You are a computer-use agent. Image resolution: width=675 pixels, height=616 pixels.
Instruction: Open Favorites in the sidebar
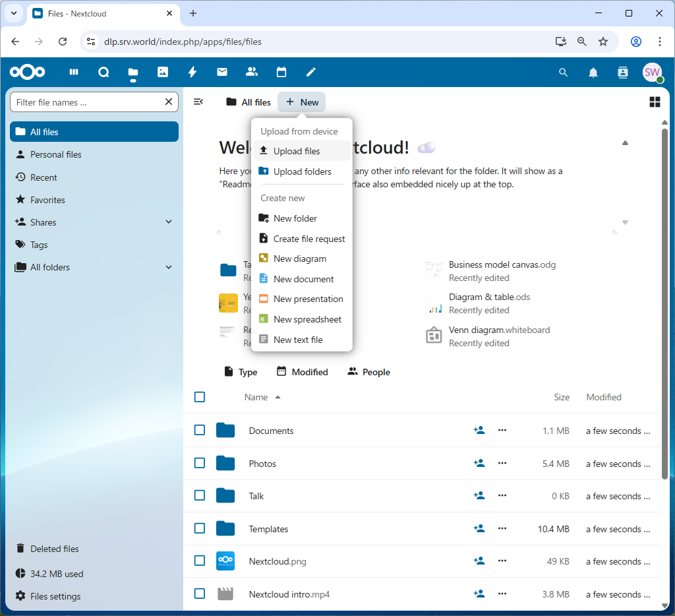pyautogui.click(x=94, y=199)
